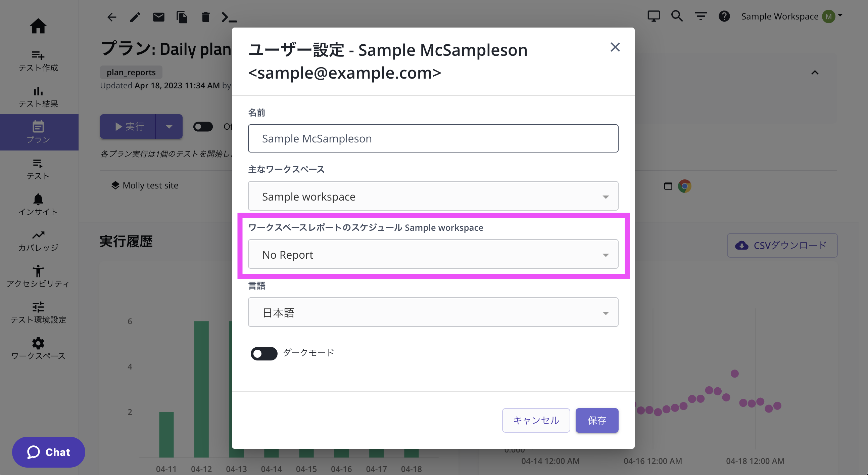The height and width of the screenshot is (475, 868).
Task: Click the Chrome browser icon
Action: click(684, 186)
